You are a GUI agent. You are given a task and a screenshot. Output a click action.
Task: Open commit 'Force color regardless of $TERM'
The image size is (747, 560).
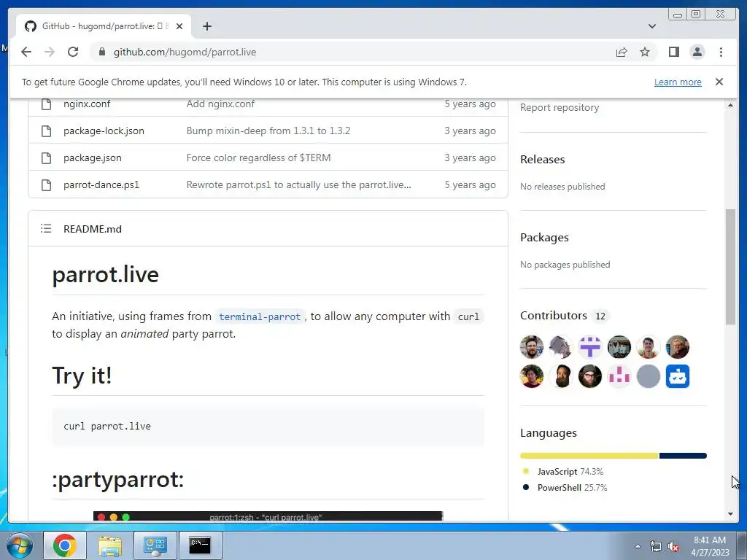click(x=259, y=158)
